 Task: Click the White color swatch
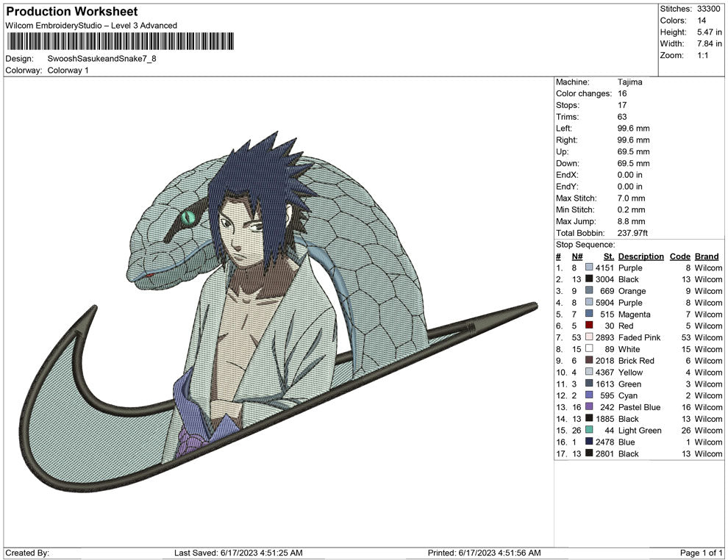[589, 349]
